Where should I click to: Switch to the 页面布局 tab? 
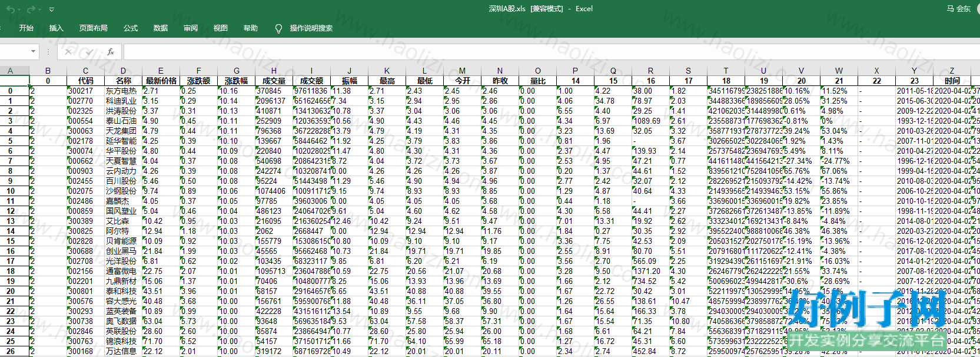tap(94, 28)
